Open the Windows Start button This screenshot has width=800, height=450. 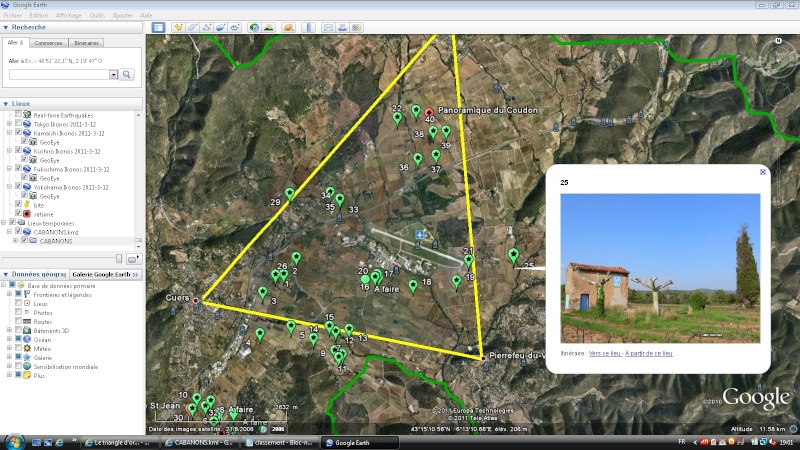pos(14,442)
